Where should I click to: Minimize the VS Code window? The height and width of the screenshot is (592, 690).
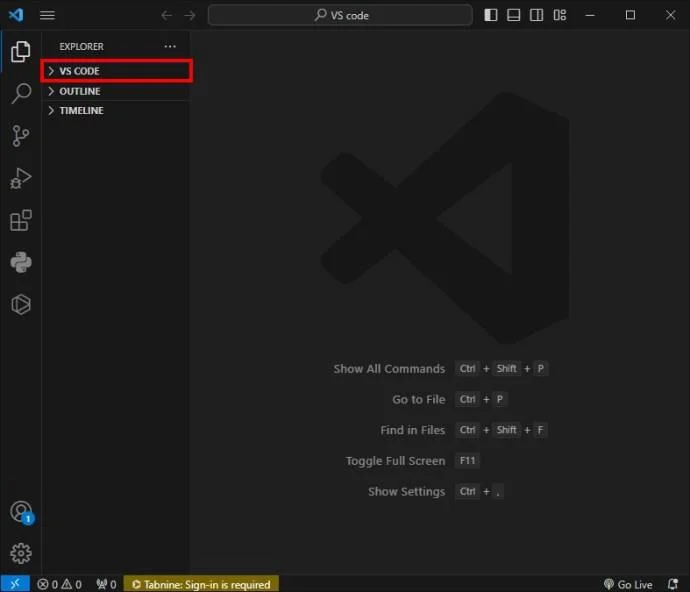pos(590,15)
